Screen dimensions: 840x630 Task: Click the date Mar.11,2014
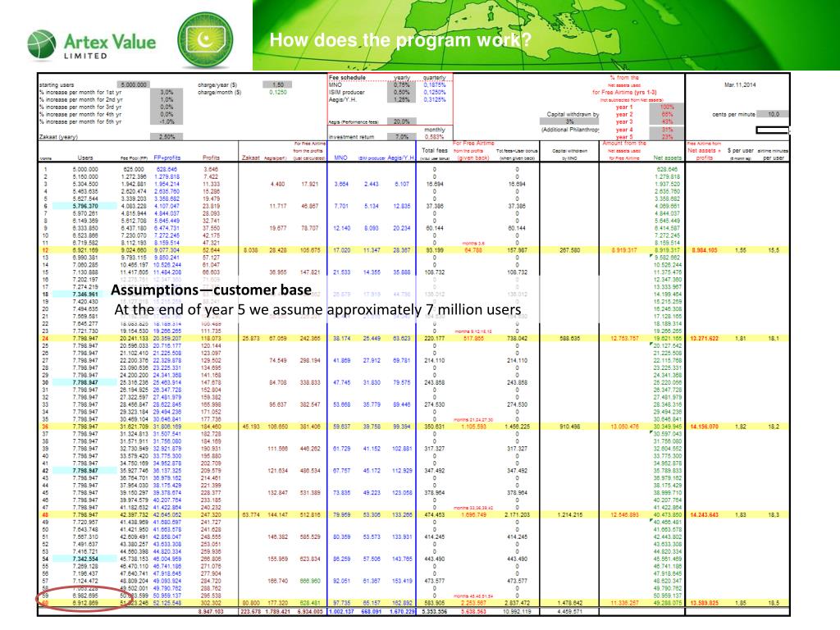pyautogui.click(x=740, y=84)
